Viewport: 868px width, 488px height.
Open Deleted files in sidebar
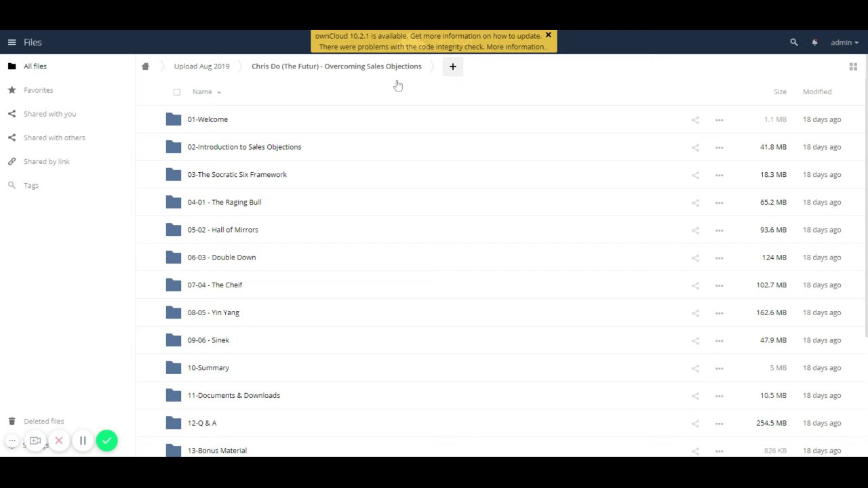43,421
